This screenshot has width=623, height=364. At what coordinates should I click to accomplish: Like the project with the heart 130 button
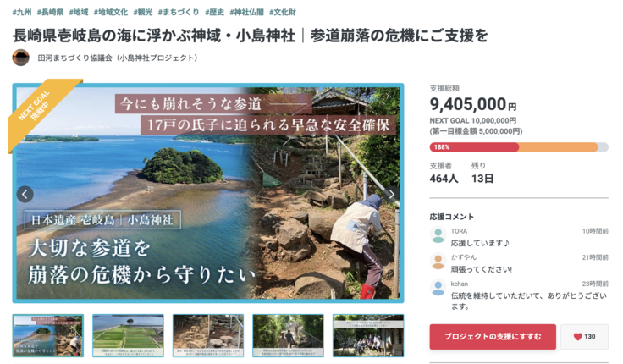[x=584, y=337]
